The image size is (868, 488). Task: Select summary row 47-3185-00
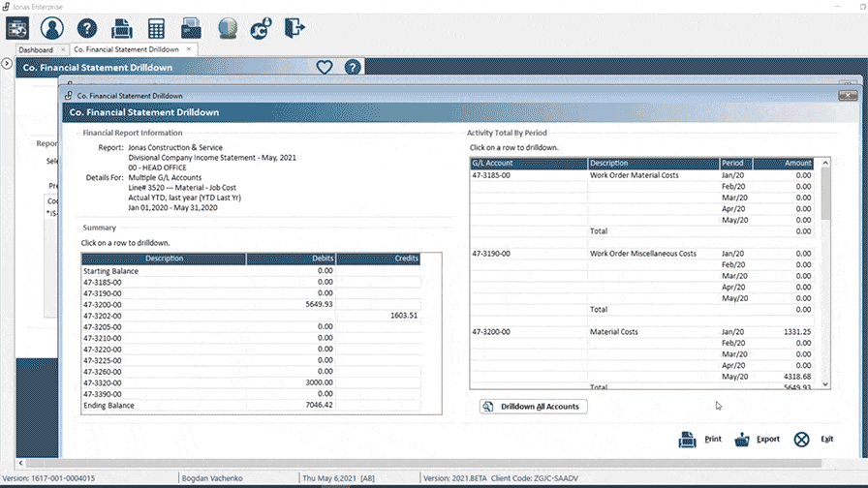pyautogui.click(x=251, y=282)
